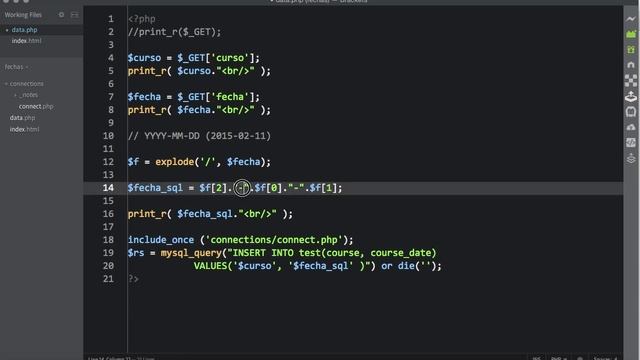
Task: Click "print_r" on line 5
Action: pos(147,71)
